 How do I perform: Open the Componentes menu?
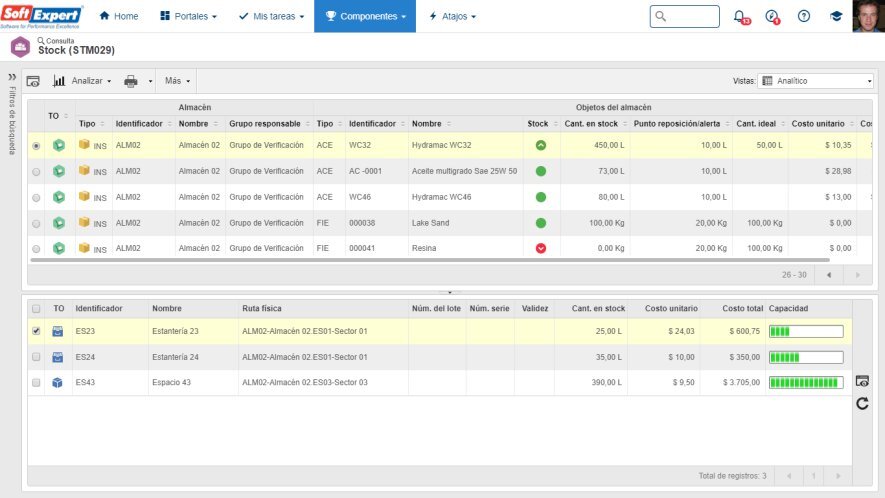365,16
